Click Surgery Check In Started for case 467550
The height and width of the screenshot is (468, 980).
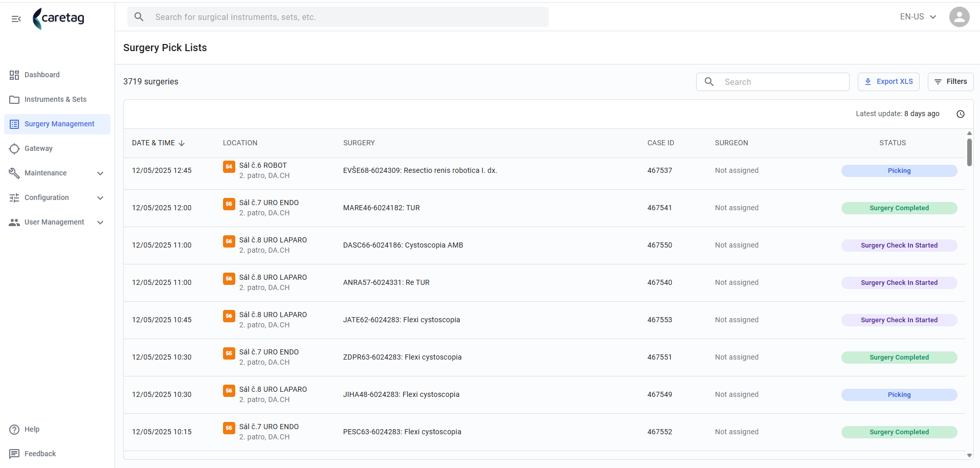(899, 246)
